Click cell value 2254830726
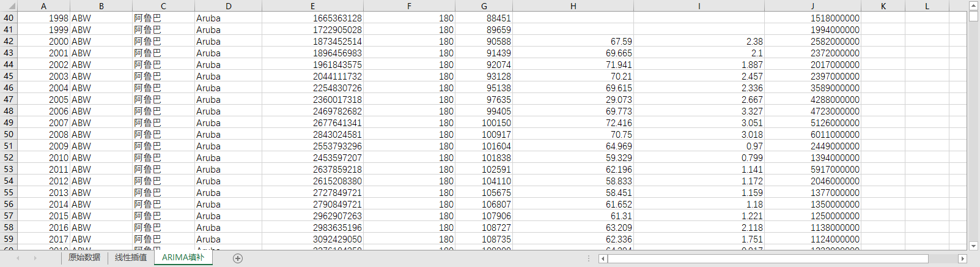Screen dimensions: 980x267 pos(312,88)
